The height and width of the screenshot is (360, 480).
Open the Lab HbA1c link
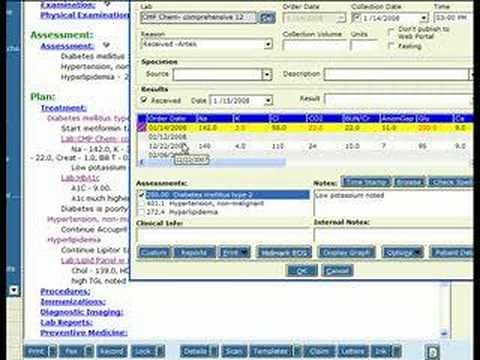(80, 178)
